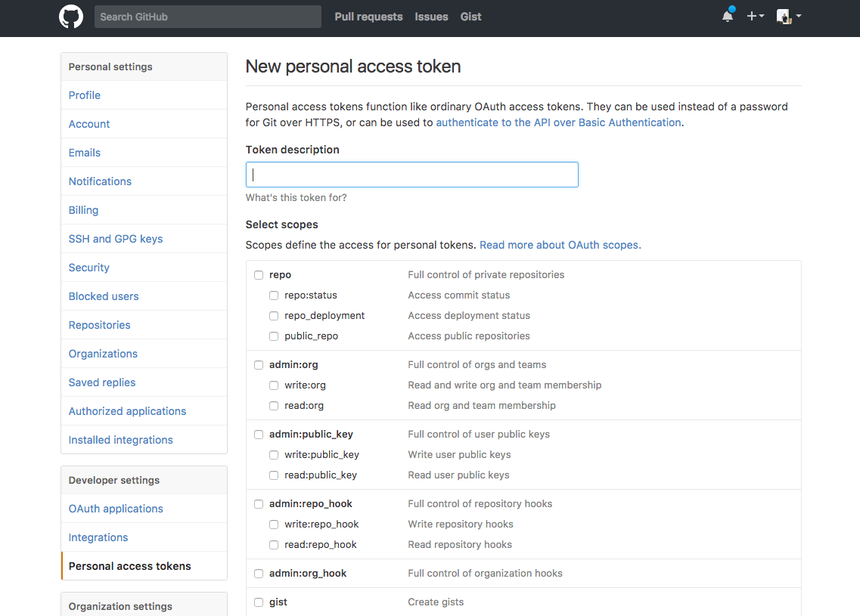Check the repo:status scope
860x616 pixels.
click(x=274, y=296)
